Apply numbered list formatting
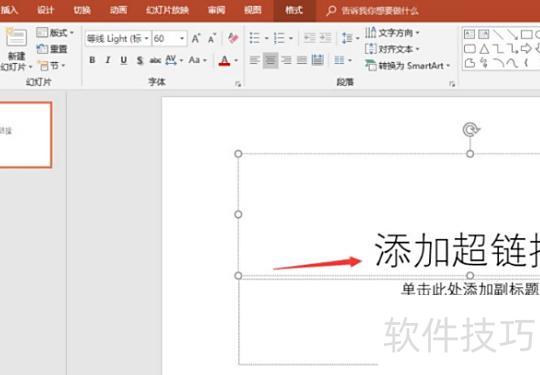Screen dimensions: 540x375 point(279,38)
